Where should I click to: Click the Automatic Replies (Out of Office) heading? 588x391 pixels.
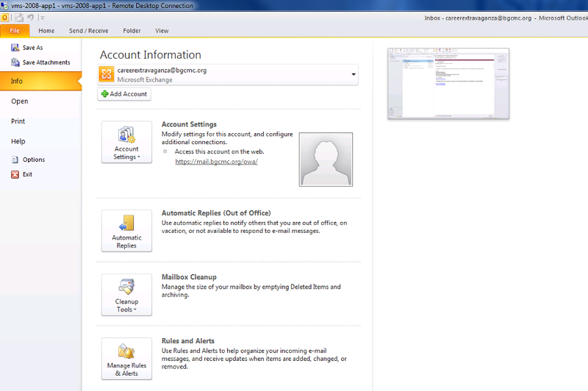[x=216, y=213]
